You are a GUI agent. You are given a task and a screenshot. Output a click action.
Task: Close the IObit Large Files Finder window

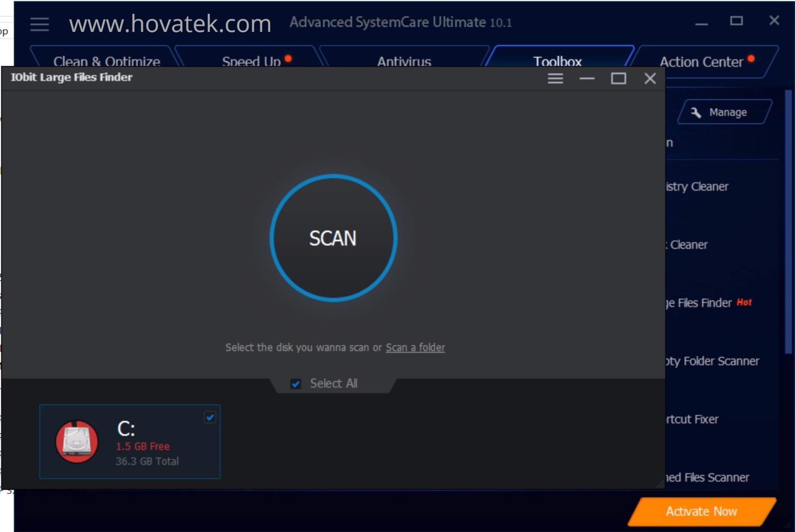[x=650, y=78]
